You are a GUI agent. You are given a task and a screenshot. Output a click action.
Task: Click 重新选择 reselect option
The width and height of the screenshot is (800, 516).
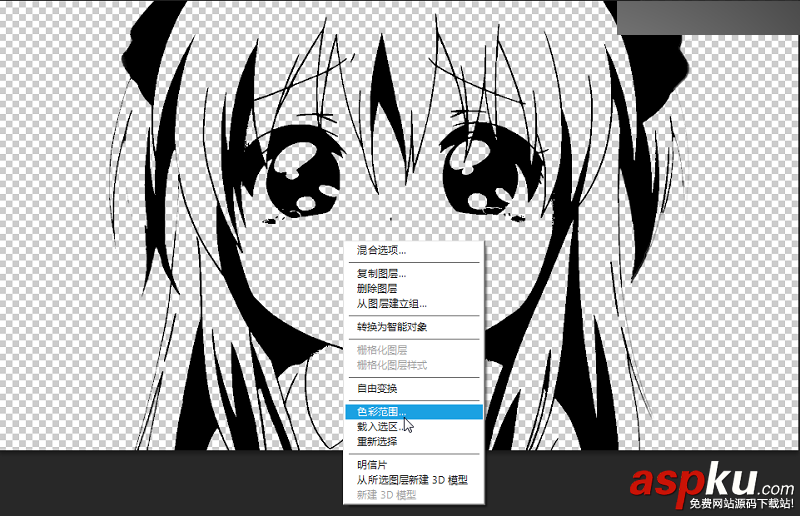[x=413, y=442]
